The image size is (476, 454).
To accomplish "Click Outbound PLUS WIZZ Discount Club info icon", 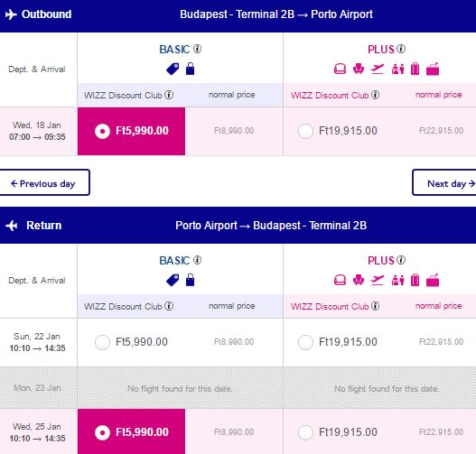I will [375, 95].
